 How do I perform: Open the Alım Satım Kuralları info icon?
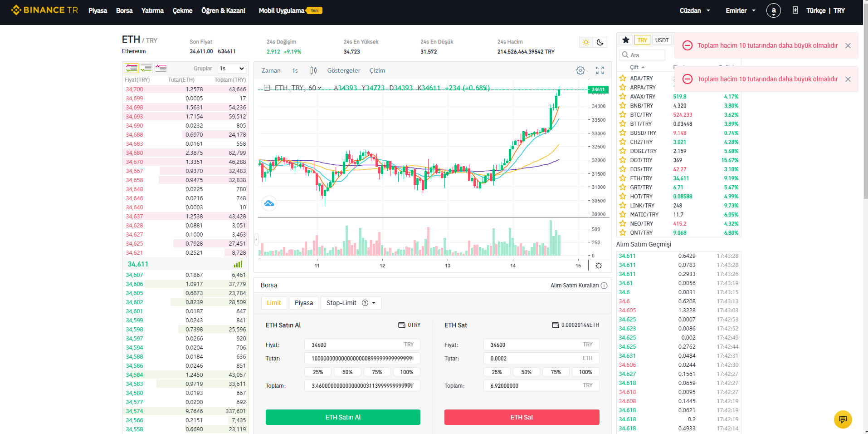tap(604, 286)
